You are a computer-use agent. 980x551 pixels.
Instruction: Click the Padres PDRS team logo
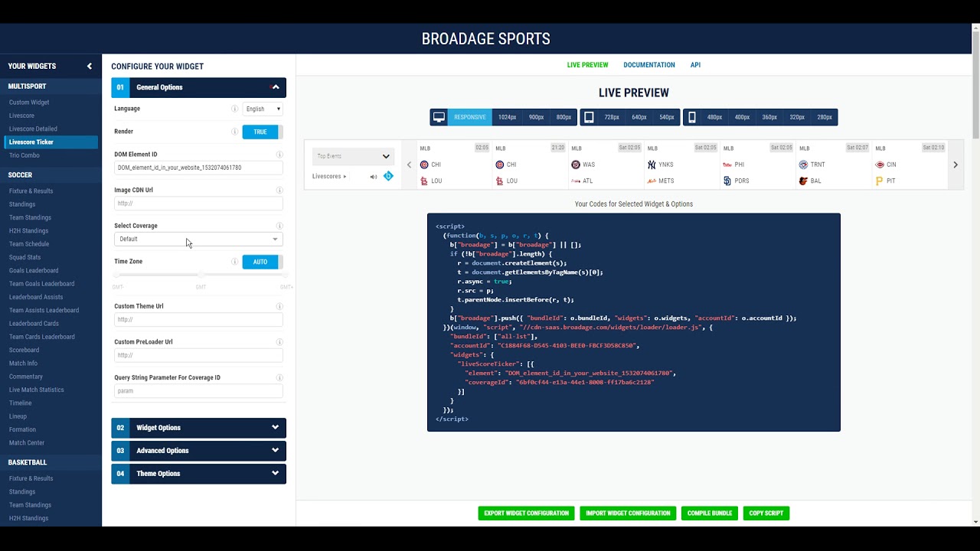(727, 181)
